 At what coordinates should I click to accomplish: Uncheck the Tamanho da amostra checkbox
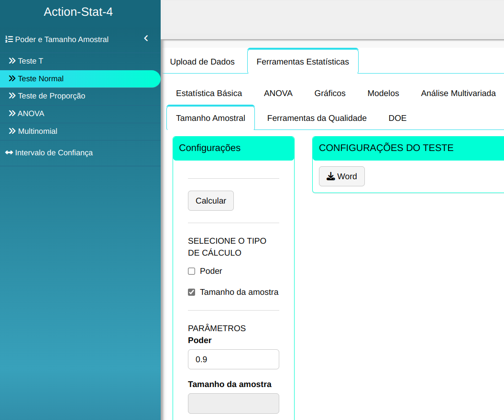pyautogui.click(x=192, y=292)
